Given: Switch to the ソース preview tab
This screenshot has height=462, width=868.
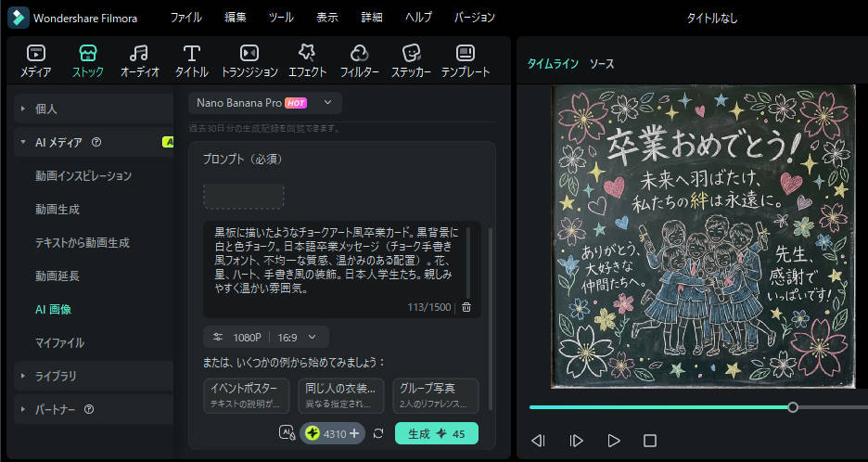Looking at the screenshot, I should 602,64.
